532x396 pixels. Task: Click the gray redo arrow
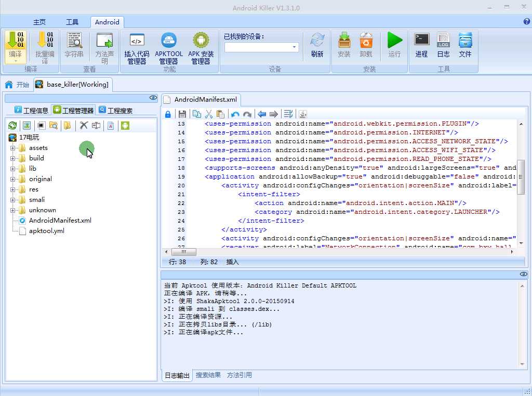coord(247,114)
